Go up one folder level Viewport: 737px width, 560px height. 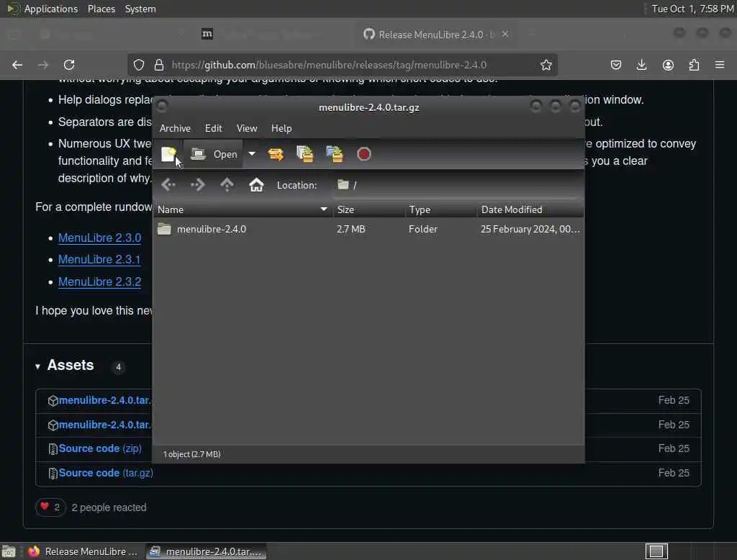(x=227, y=185)
